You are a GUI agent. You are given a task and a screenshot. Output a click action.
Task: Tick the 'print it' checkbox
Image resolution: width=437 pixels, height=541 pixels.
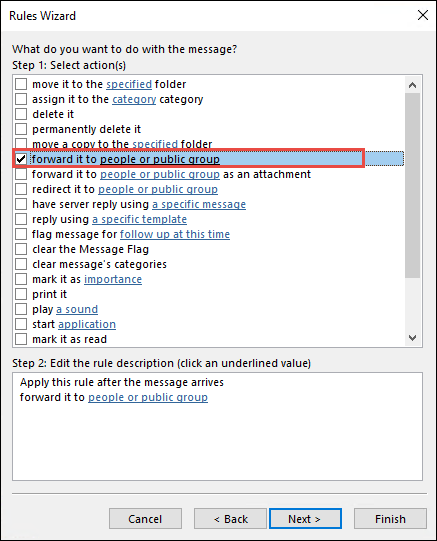pos(21,294)
